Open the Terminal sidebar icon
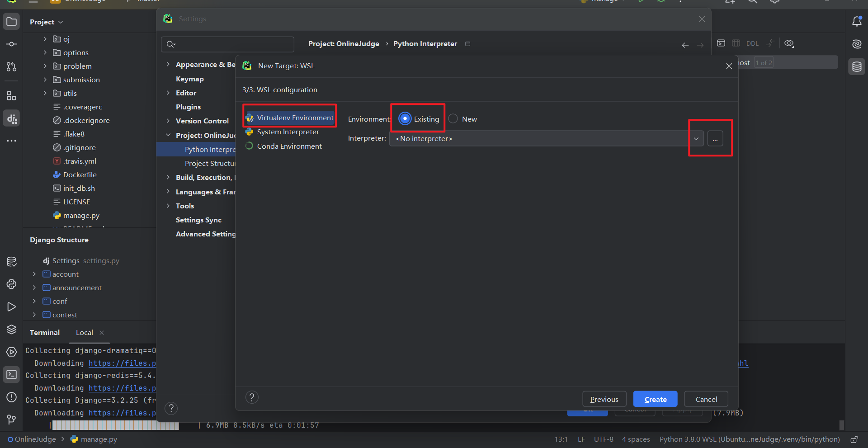 pyautogui.click(x=12, y=375)
